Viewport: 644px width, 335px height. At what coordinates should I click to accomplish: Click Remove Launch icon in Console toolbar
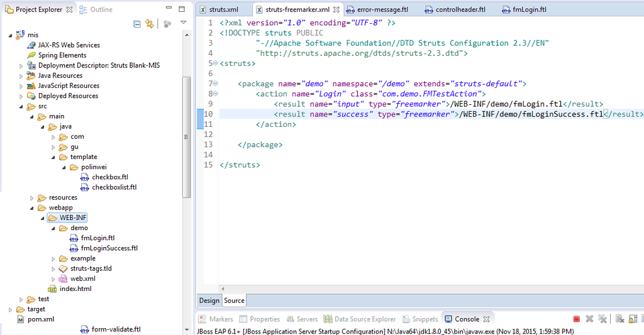pos(589,319)
